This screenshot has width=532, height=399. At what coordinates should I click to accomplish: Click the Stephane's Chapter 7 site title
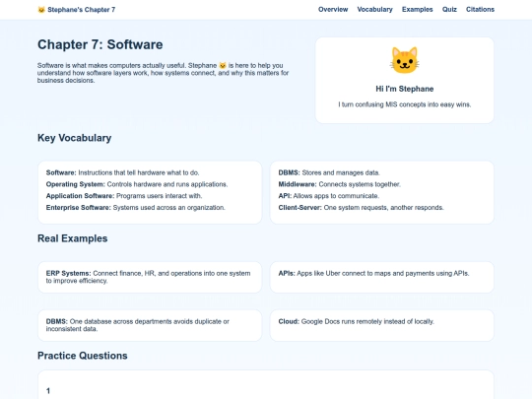81,10
